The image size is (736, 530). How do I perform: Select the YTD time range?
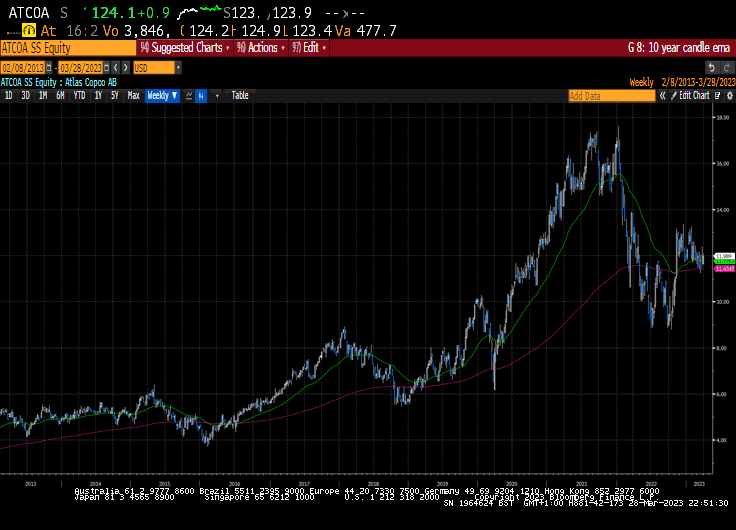click(x=79, y=96)
